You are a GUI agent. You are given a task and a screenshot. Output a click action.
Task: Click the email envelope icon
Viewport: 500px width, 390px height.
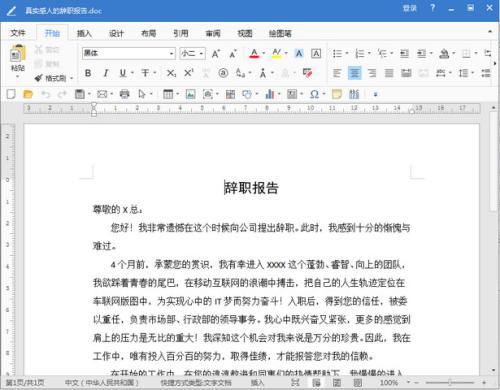[102, 94]
